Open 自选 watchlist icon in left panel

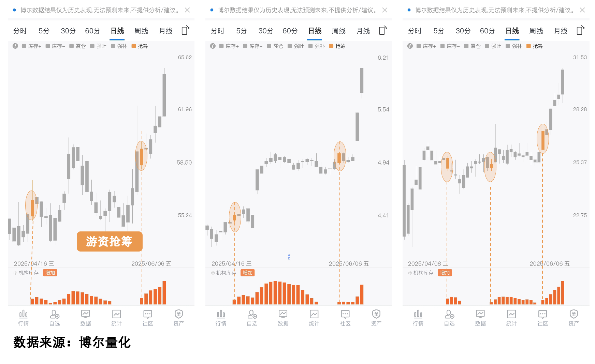[x=55, y=318]
